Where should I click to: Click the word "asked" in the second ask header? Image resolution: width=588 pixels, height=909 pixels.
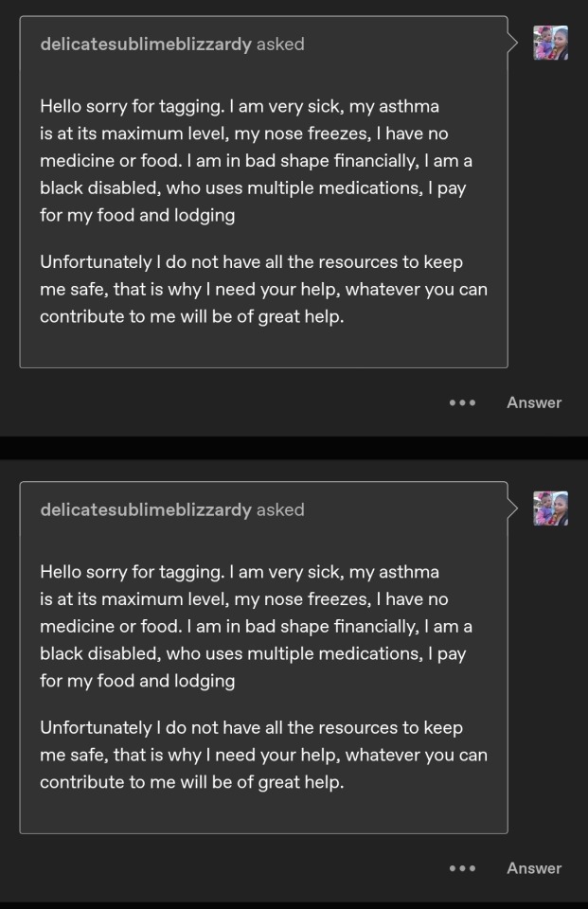[x=280, y=509]
